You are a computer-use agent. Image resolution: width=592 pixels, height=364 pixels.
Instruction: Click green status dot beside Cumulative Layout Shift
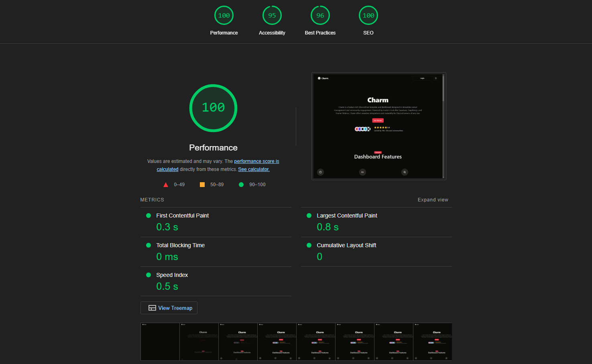coord(309,245)
